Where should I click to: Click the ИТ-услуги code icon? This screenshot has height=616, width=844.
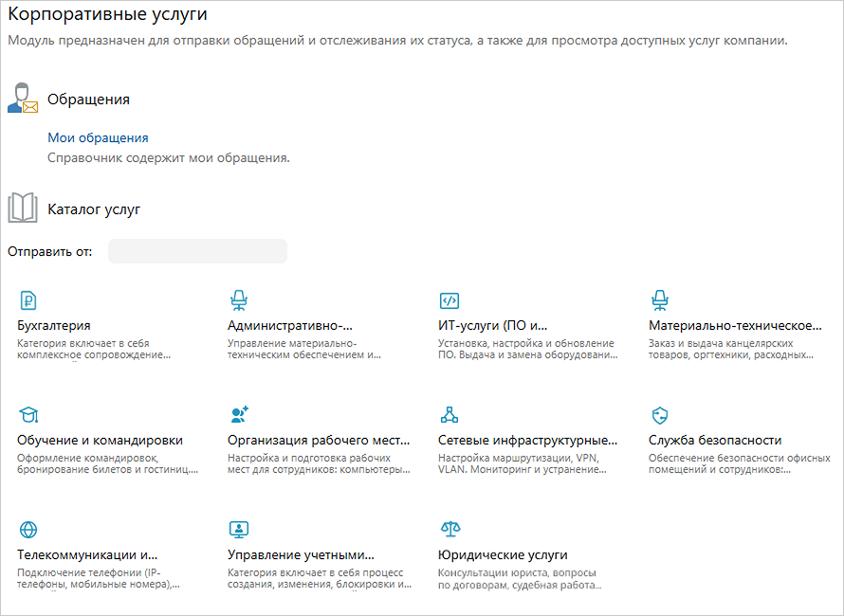[x=450, y=301]
